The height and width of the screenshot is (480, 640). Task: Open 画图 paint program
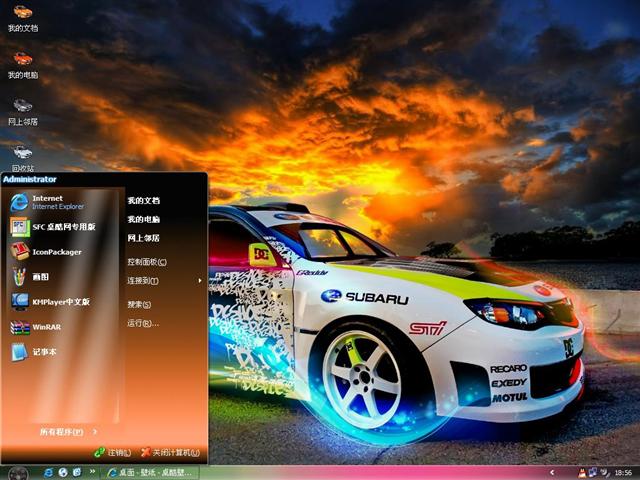coord(29,277)
